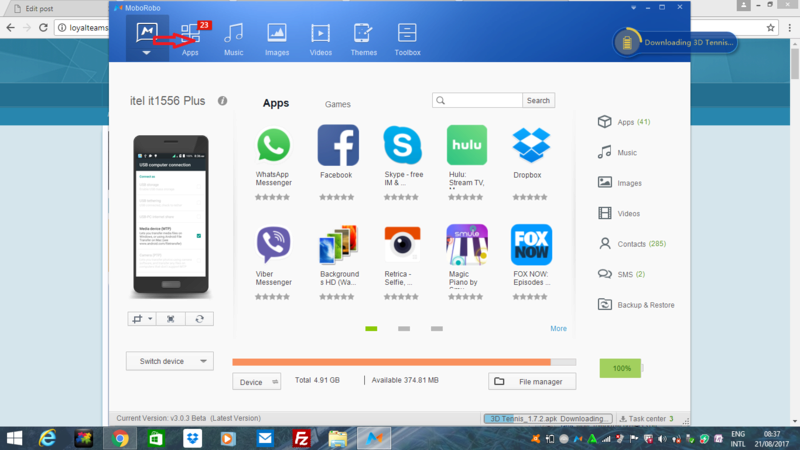Screen dimensions: 800x450
Task: Go to the first app page indicator
Action: 371,329
